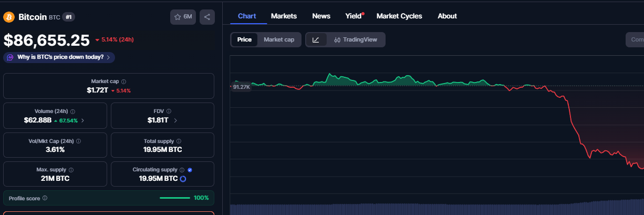Click the $1.81T FDV value

pos(158,120)
